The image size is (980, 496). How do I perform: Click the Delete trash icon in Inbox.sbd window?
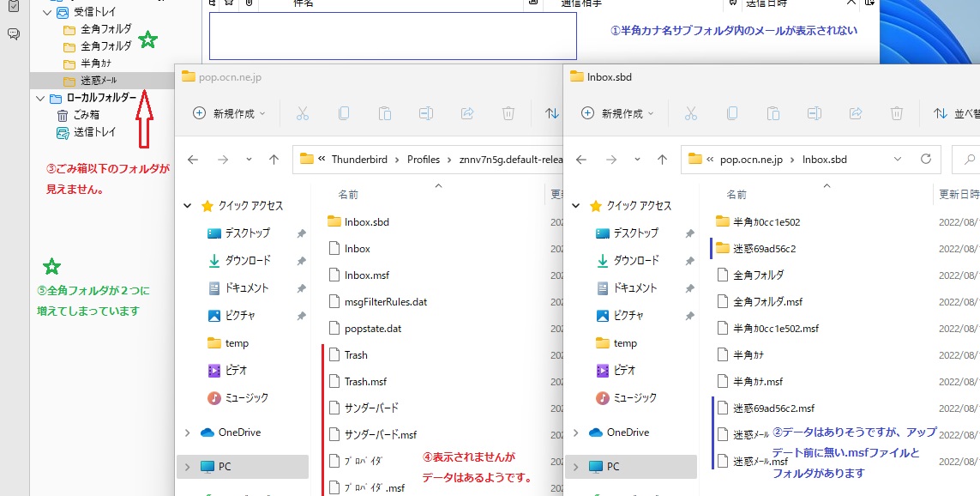(x=897, y=113)
